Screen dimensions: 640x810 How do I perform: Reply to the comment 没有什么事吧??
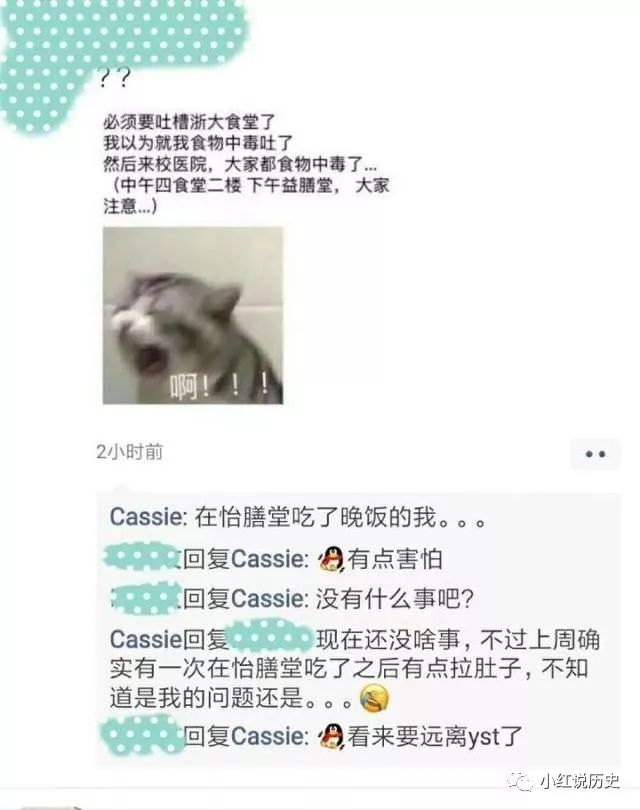coord(394,599)
